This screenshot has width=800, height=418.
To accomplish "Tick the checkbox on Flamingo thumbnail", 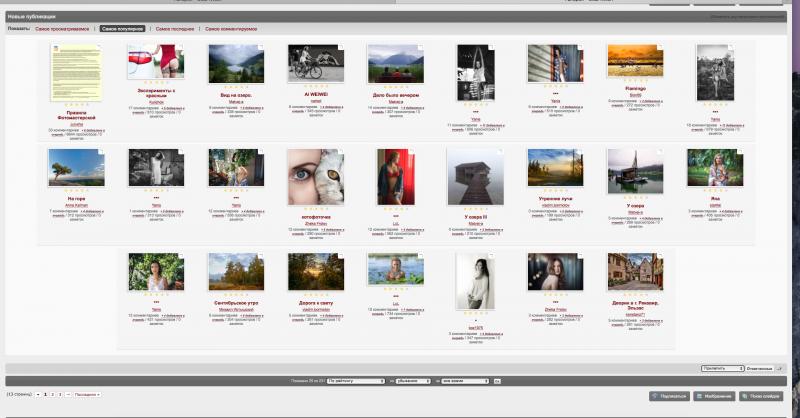I will (x=660, y=47).
